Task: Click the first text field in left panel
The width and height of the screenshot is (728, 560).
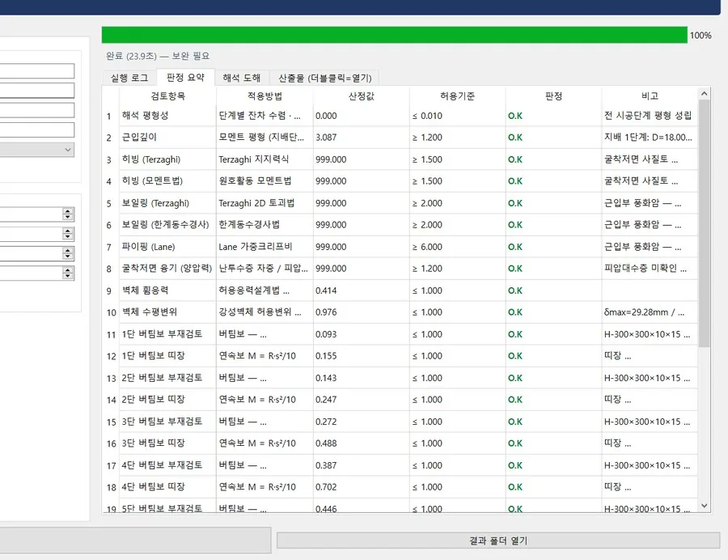Action: 36,70
